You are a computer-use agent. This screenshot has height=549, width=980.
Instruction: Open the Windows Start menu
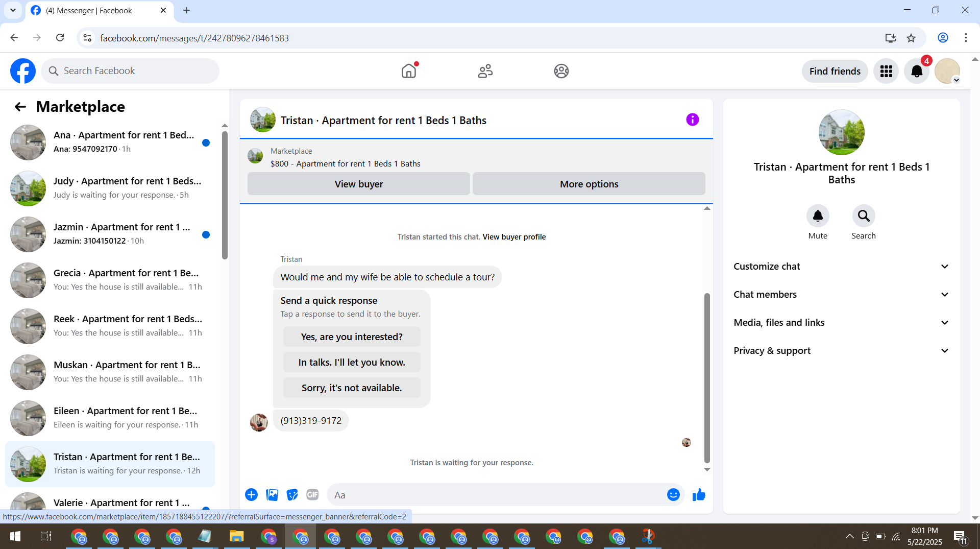(x=15, y=536)
